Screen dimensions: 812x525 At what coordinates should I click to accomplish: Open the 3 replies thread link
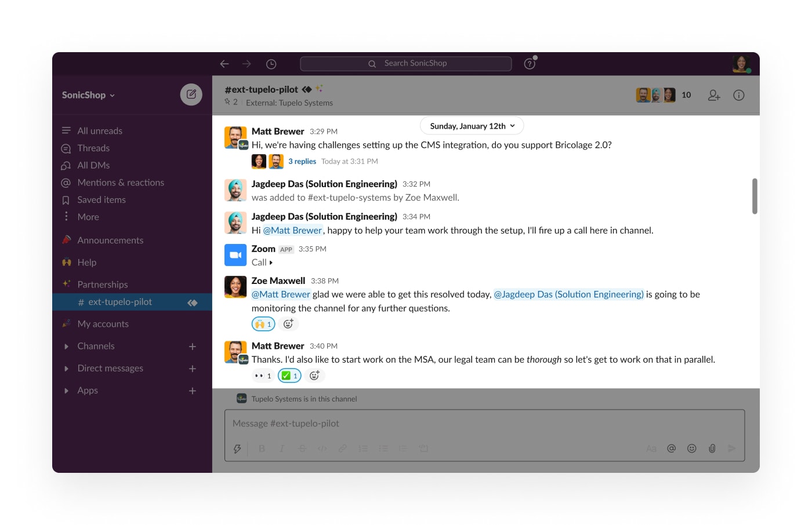(302, 162)
